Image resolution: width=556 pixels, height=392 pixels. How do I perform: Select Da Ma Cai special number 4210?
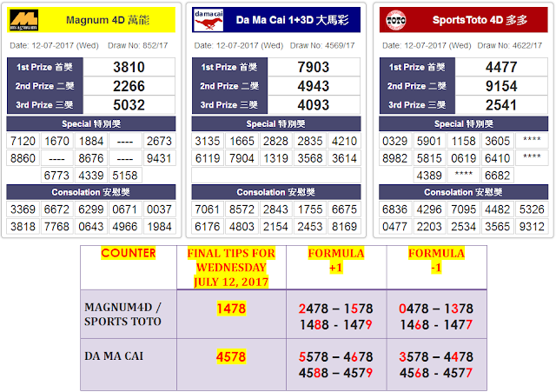tap(344, 141)
